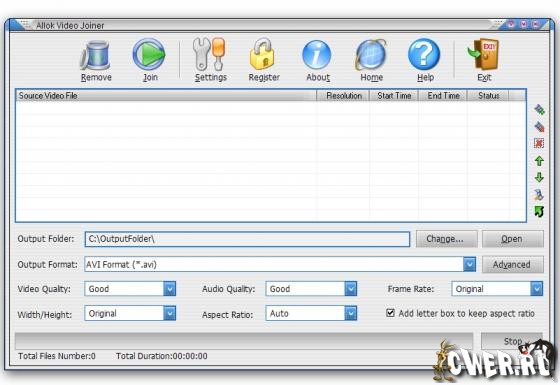The image size is (560, 385).
Task: Click the Exit door icon
Action: [x=484, y=54]
